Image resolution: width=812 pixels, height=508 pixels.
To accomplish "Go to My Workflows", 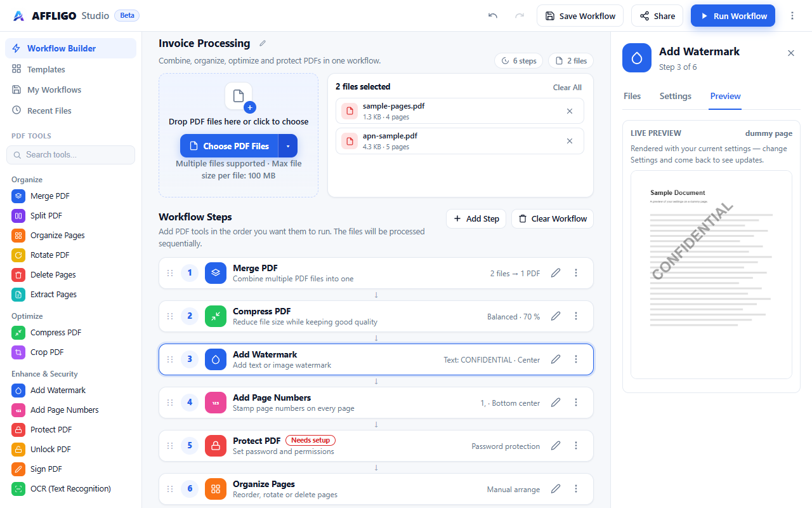I will pos(70,90).
